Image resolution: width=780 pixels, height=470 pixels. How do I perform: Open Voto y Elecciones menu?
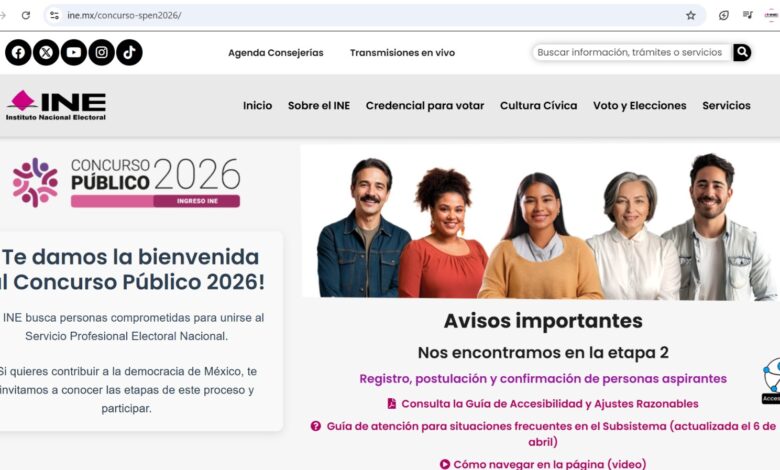(x=640, y=105)
